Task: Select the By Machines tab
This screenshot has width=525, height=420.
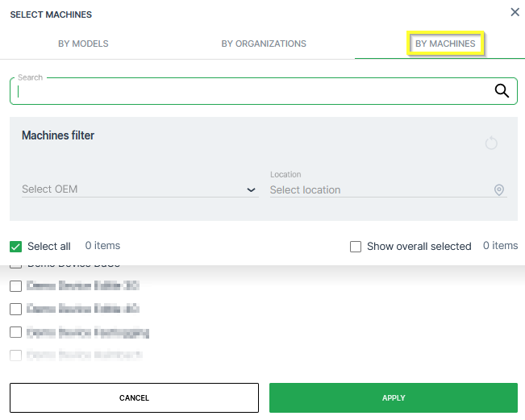Action: (x=445, y=44)
